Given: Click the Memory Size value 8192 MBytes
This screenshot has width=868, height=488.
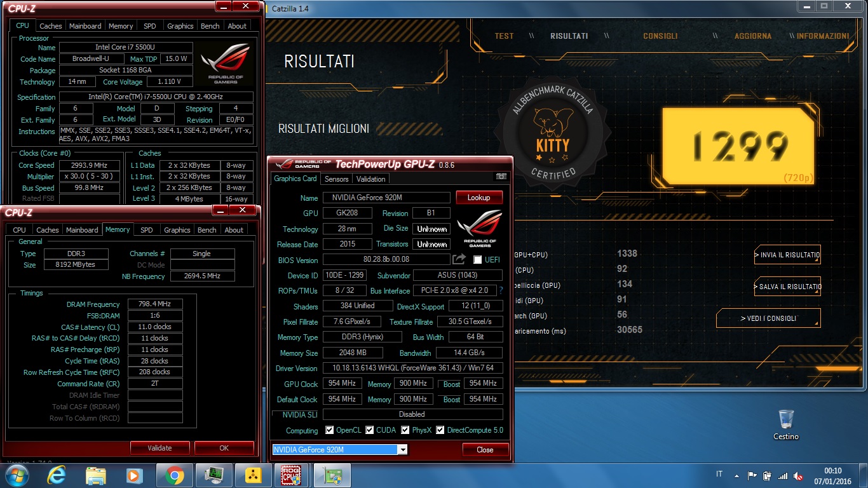Looking at the screenshot, I should tap(76, 264).
